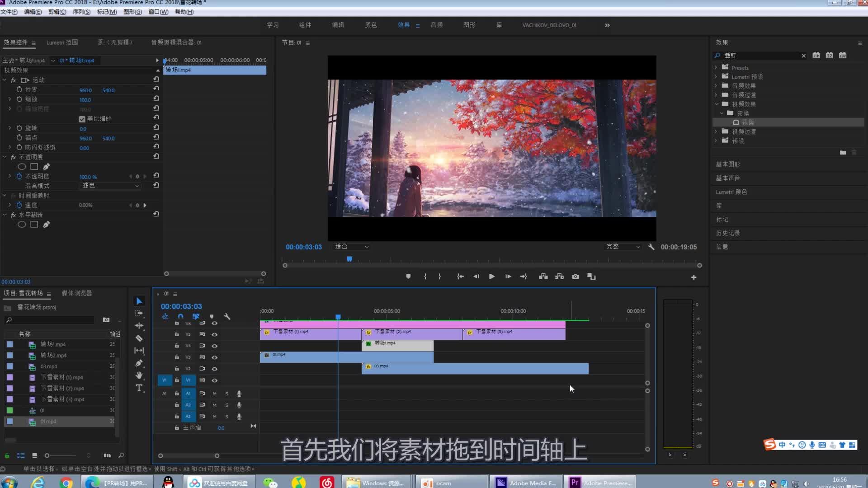Viewport: 868px width, 488px height.
Task: Open the Essential Sound panel
Action: pyautogui.click(x=728, y=178)
